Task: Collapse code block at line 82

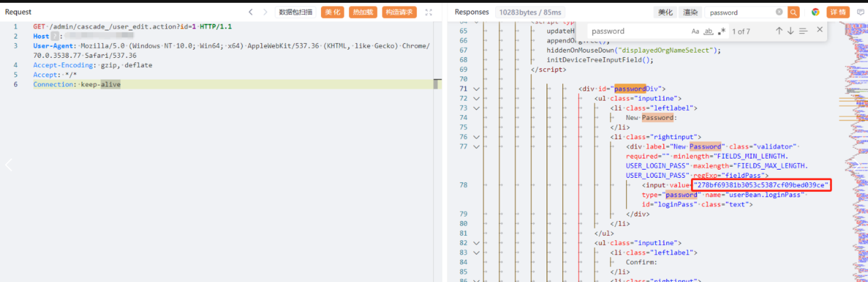Action: click(476, 243)
